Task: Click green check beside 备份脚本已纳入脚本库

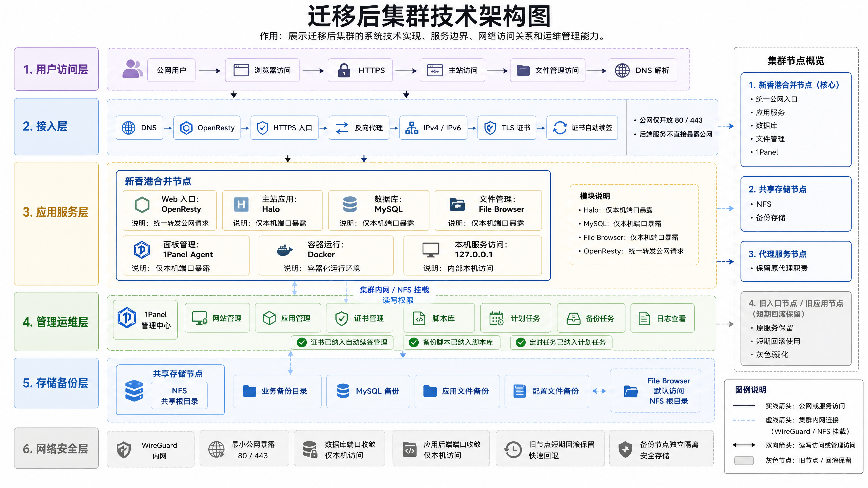Action: 413,343
